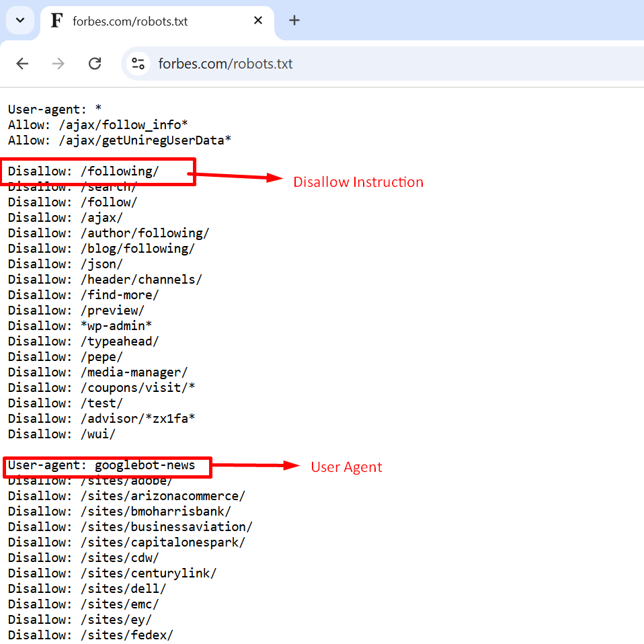Click 'Disallow: /sites/centurylink/' line
Screen dimensions: 644x644
pyautogui.click(x=112, y=573)
